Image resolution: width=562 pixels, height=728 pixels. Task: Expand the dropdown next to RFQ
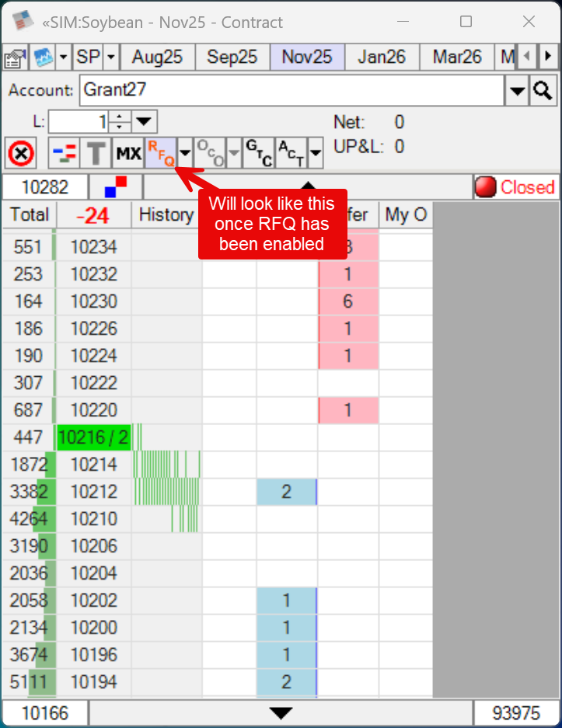(185, 152)
